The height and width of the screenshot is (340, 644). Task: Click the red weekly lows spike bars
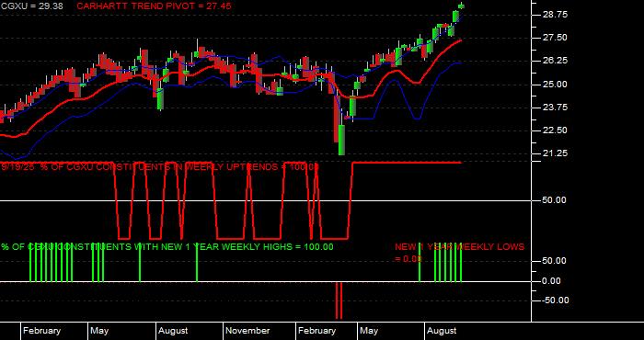click(x=339, y=300)
